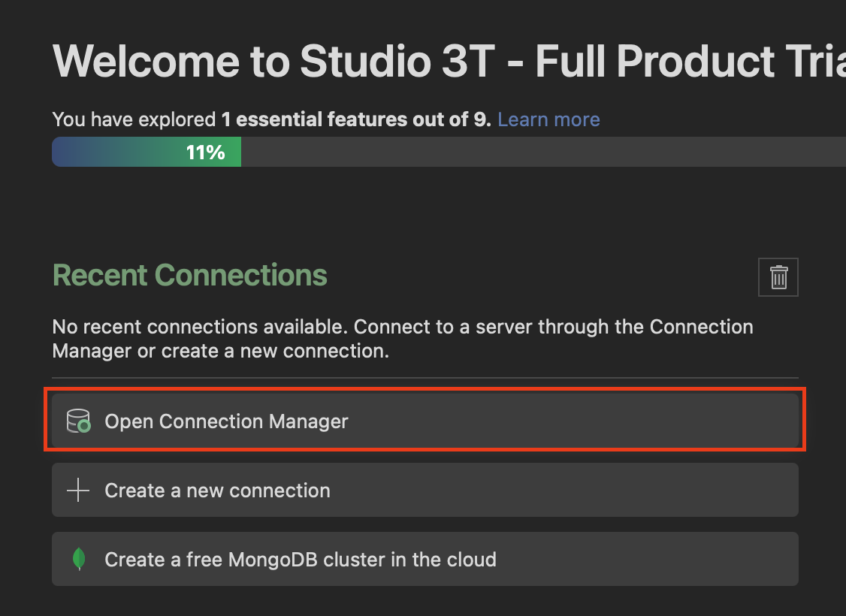Click the bold "1 essential features out of 9" text
This screenshot has width=846, height=616.
pyautogui.click(x=356, y=119)
